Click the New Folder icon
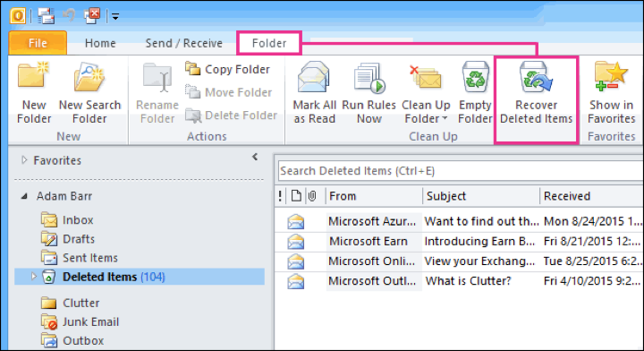This screenshot has height=351, width=644. click(x=34, y=75)
